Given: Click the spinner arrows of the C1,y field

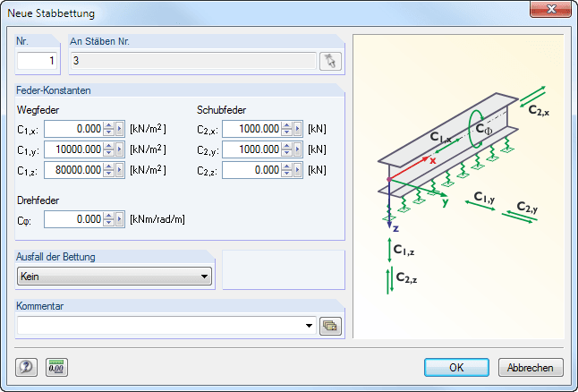Looking at the screenshot, I should [x=109, y=149].
